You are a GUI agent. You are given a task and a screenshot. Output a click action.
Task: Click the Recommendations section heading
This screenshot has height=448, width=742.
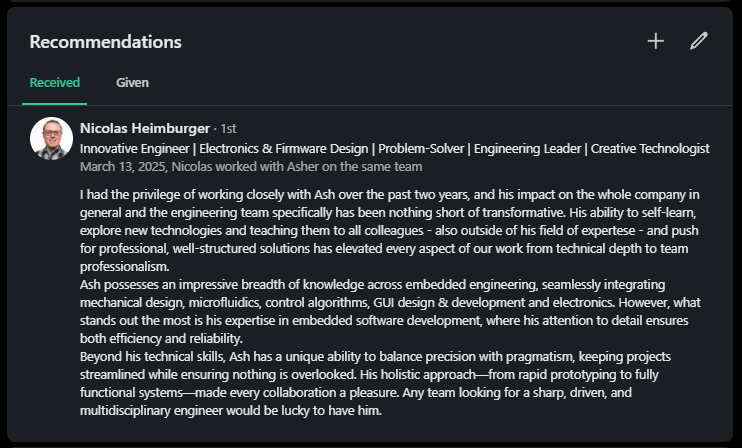click(x=105, y=42)
